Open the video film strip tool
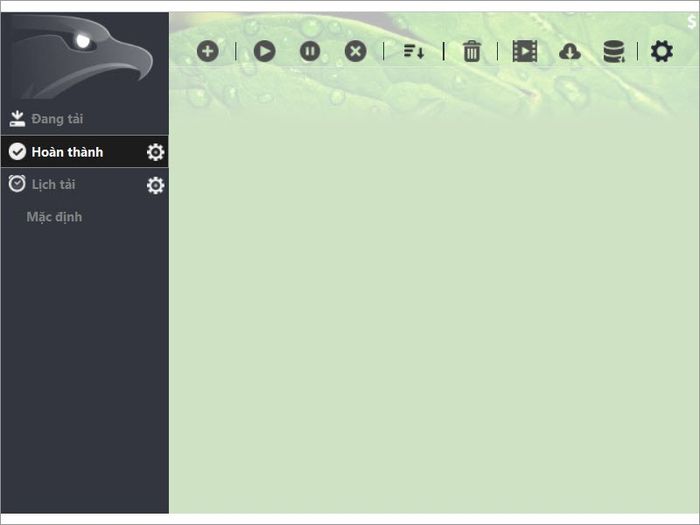700x525 pixels. click(525, 51)
